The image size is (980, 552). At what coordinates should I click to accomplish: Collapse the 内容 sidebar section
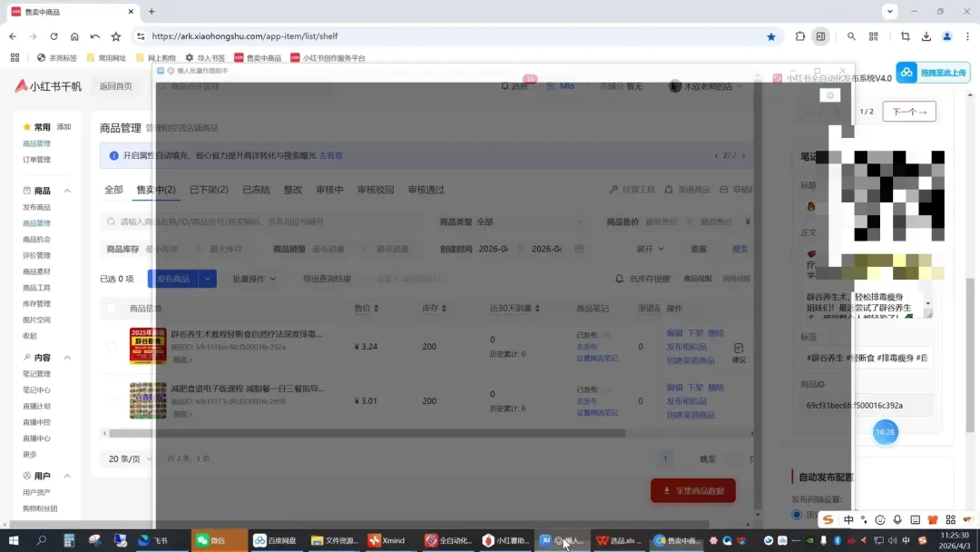67,358
